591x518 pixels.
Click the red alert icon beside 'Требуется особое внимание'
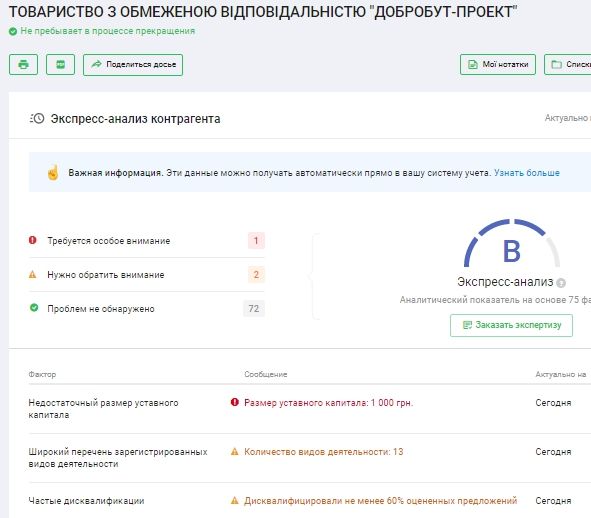(x=33, y=240)
